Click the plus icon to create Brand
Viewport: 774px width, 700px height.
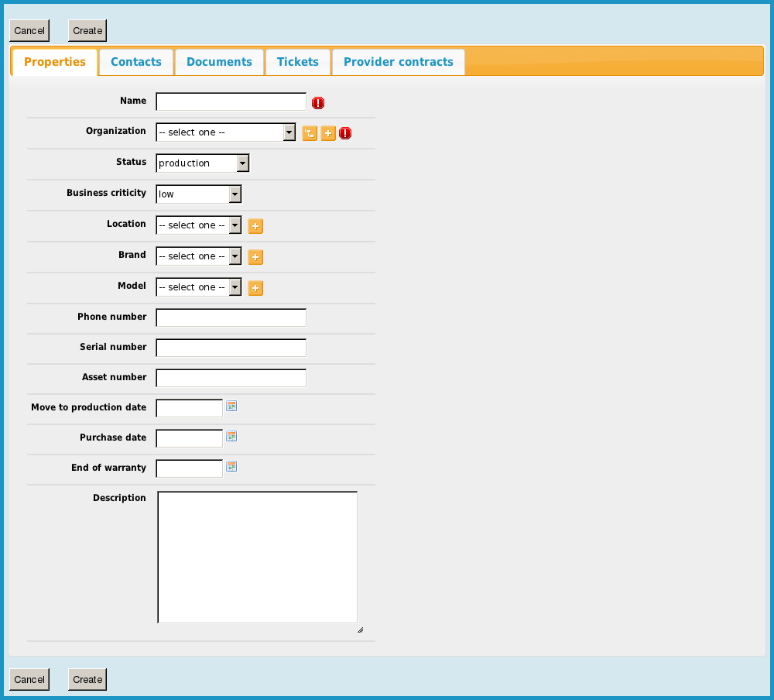pos(255,257)
